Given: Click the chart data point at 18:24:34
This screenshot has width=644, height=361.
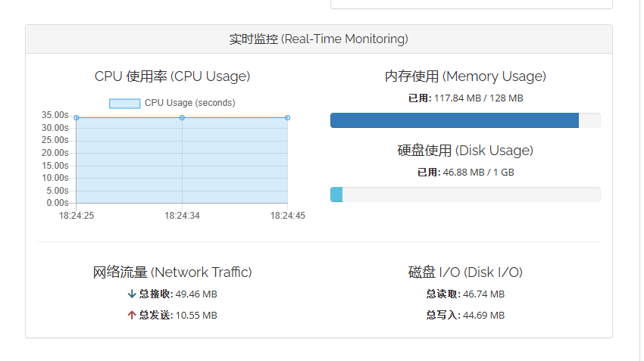Looking at the screenshot, I should pos(182,117).
